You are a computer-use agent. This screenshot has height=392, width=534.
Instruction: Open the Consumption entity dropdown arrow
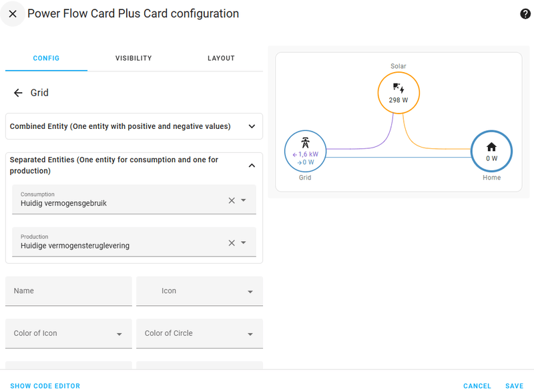click(244, 200)
